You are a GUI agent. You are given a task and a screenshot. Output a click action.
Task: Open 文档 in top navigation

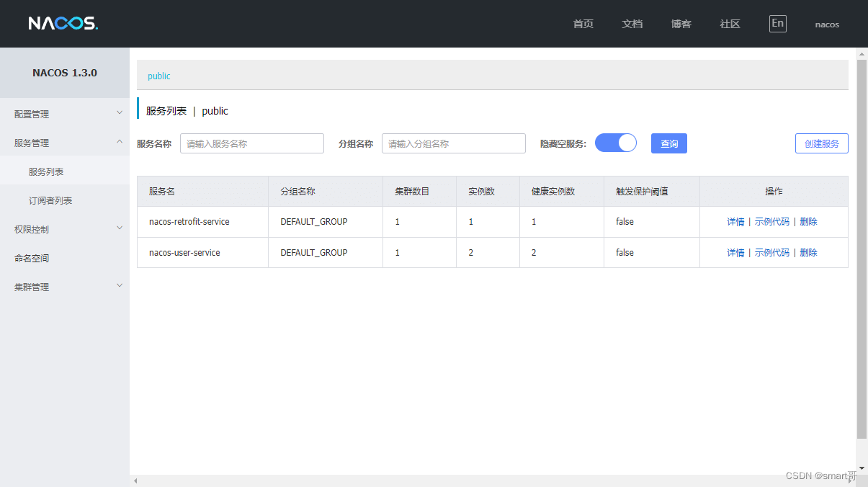(x=632, y=24)
